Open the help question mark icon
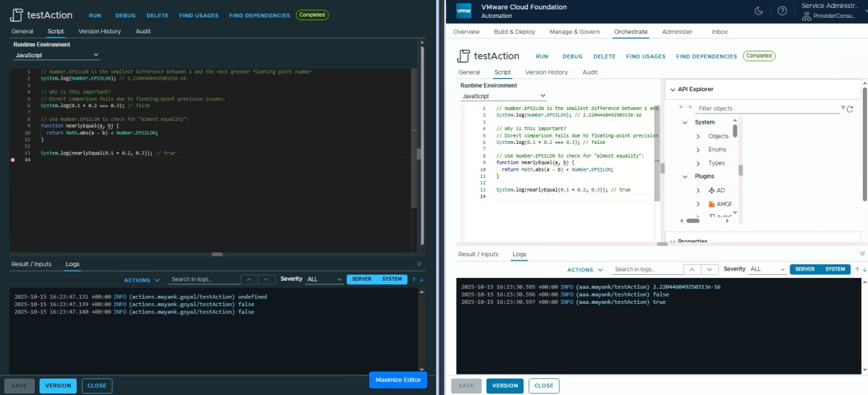The height and width of the screenshot is (395, 868). click(x=782, y=11)
